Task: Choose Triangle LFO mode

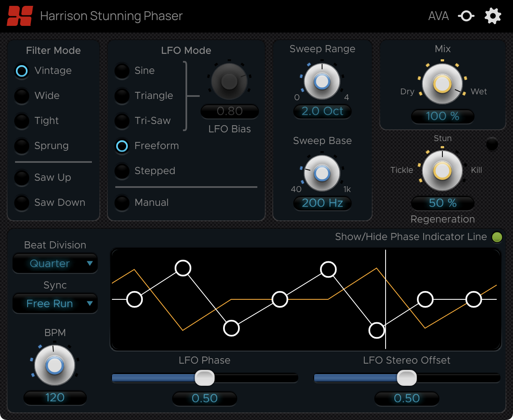Action: pyautogui.click(x=122, y=96)
